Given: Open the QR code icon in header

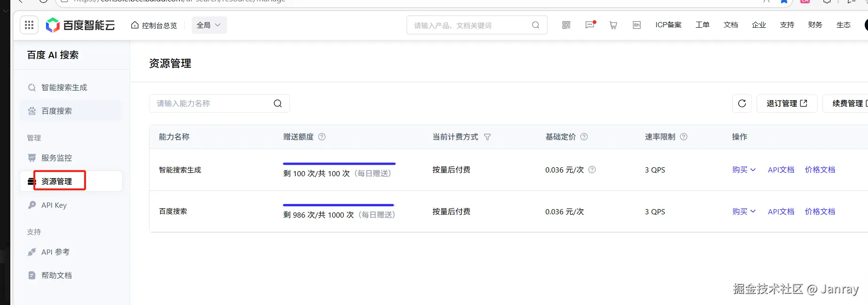Looking at the screenshot, I should coord(566,25).
